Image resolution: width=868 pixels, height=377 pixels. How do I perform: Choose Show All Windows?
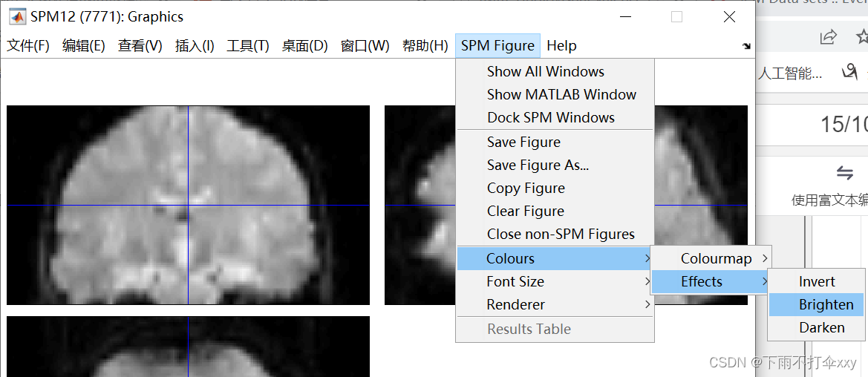point(555,71)
